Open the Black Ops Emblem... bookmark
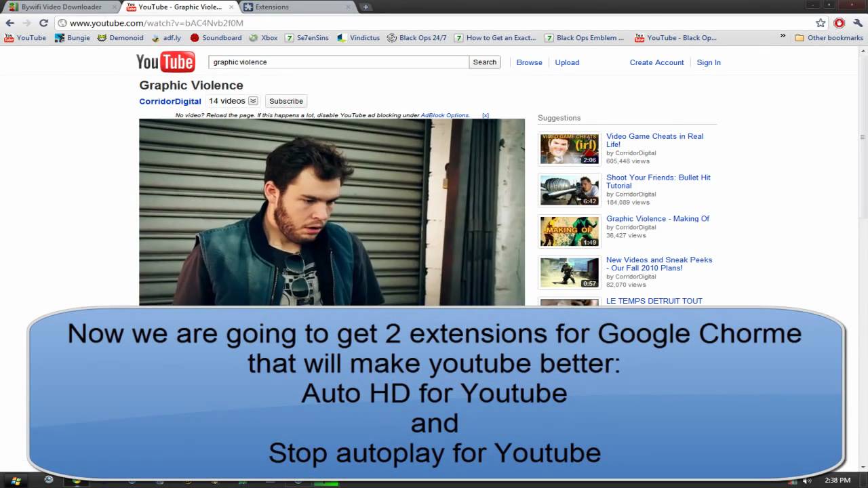Screen dimensions: 868x488 point(585,38)
